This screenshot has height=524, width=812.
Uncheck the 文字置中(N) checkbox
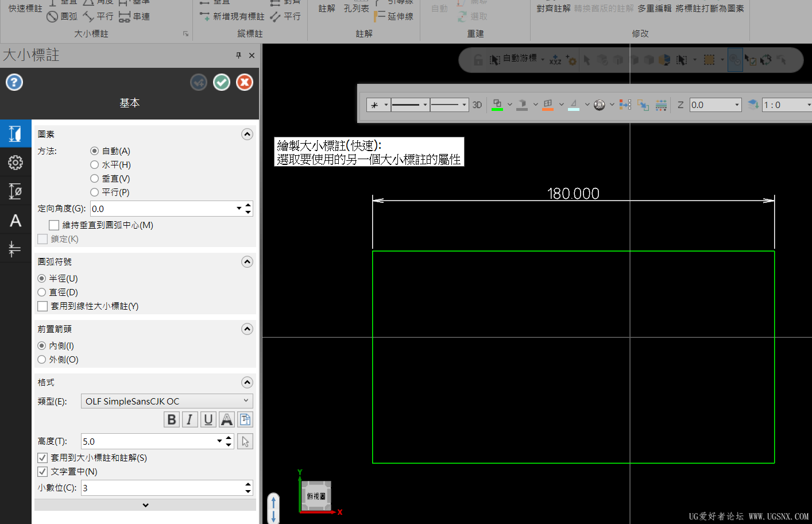[42, 472]
